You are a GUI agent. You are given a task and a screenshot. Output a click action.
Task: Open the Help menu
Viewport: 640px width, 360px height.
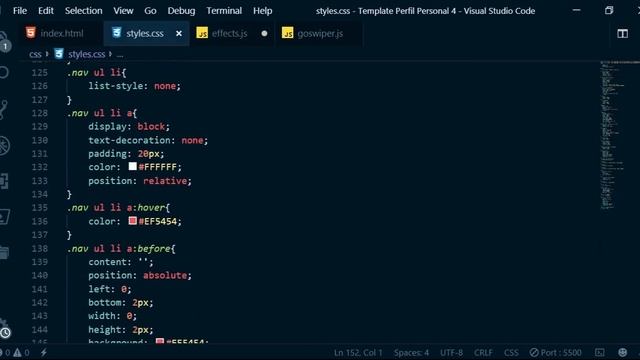point(262,11)
